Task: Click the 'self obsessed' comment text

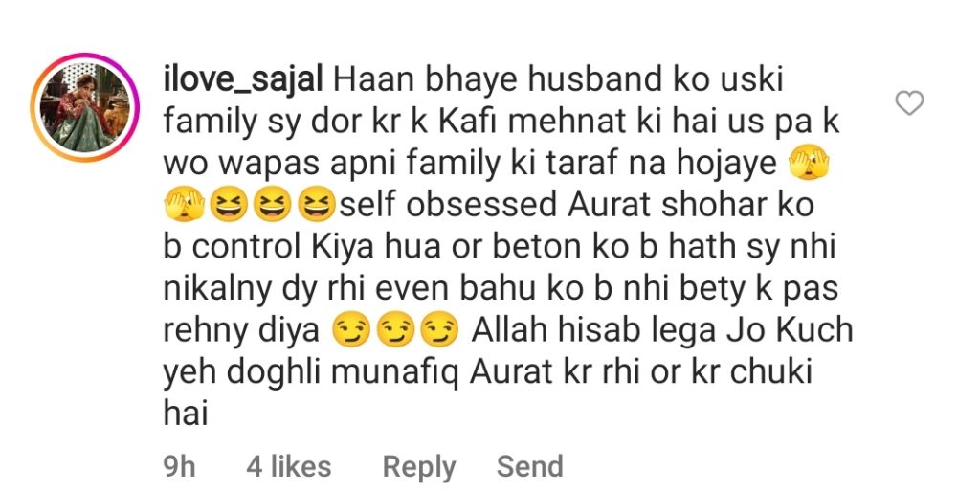Action: coord(450,206)
